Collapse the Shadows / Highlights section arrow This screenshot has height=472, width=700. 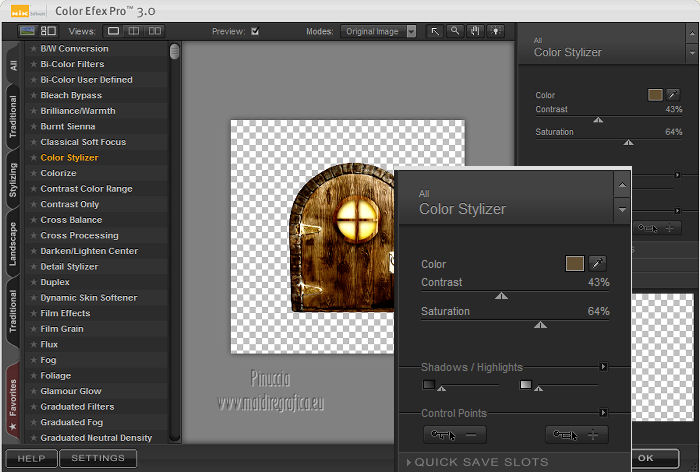[x=603, y=367]
